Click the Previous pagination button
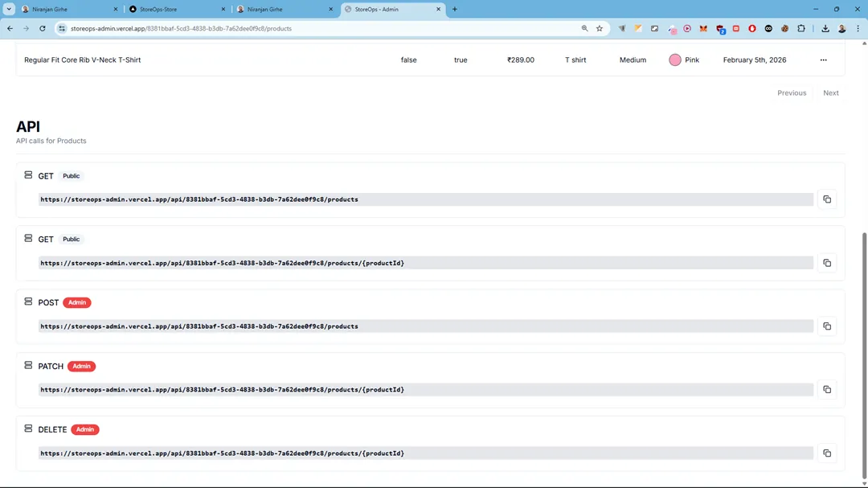The width and height of the screenshot is (868, 488). click(792, 93)
